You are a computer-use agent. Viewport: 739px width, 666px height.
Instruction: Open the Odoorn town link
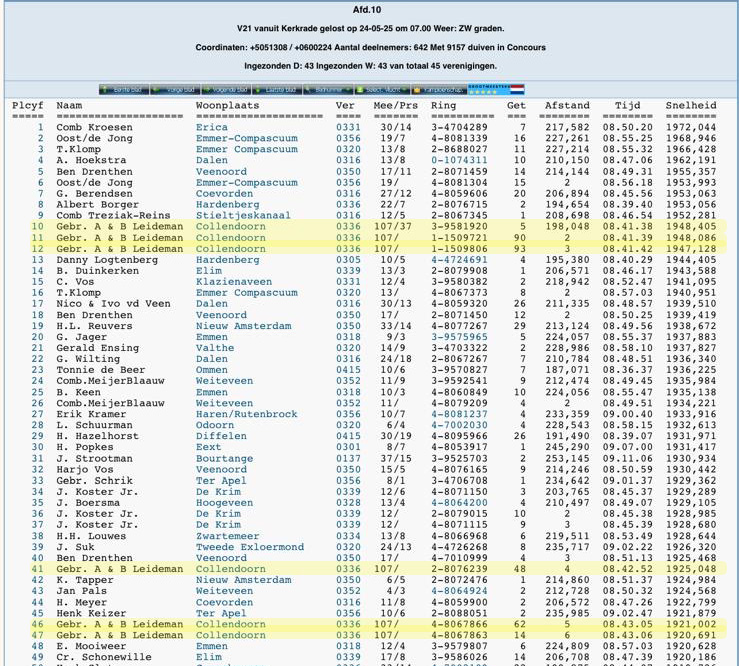point(215,425)
